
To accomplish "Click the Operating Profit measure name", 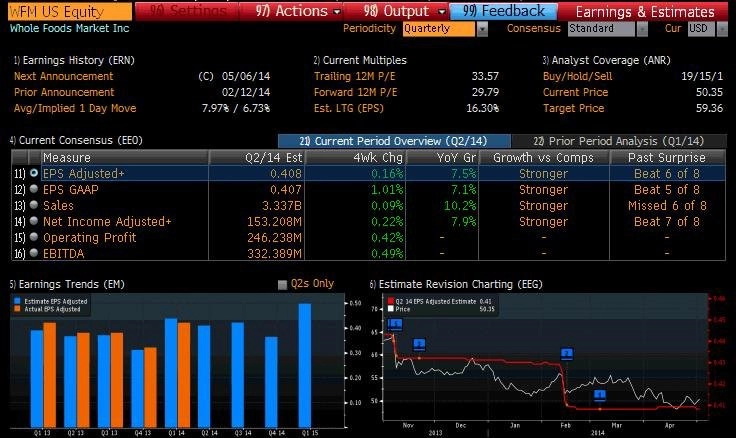I will pos(90,238).
